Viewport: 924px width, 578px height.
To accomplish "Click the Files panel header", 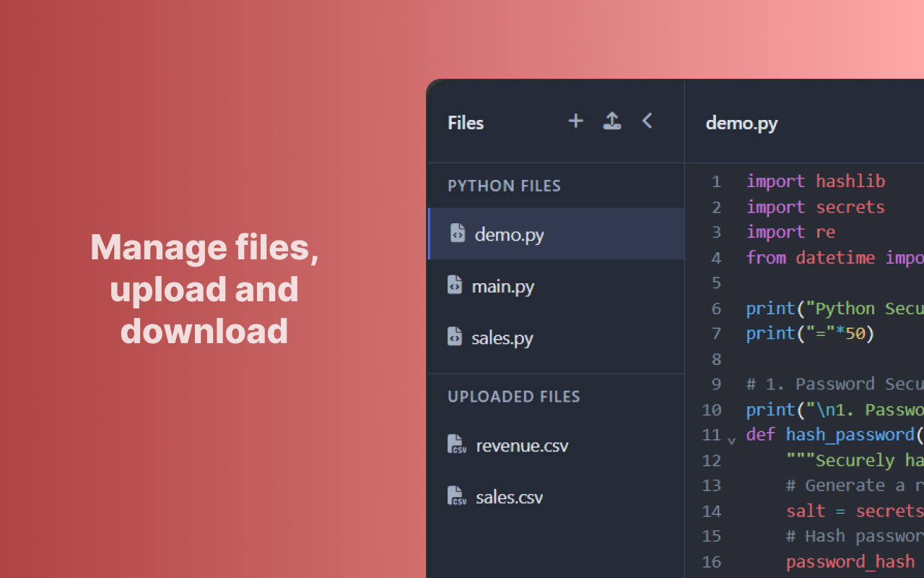I will click(465, 123).
